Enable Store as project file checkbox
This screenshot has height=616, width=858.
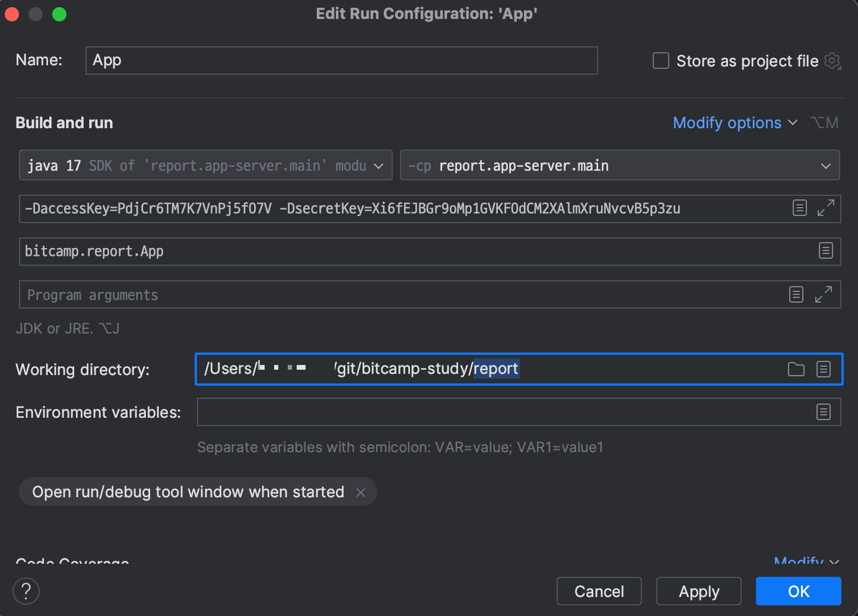click(661, 61)
